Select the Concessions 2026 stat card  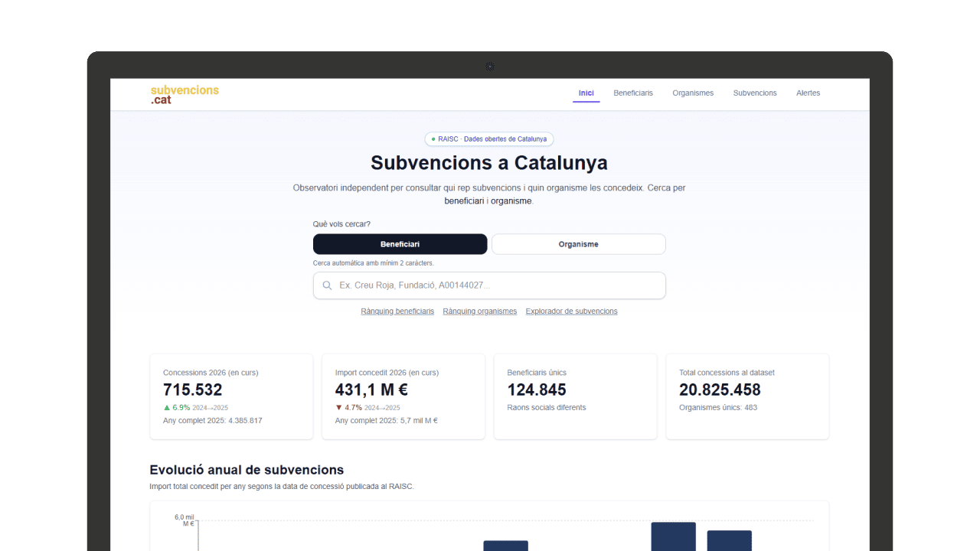coord(231,396)
